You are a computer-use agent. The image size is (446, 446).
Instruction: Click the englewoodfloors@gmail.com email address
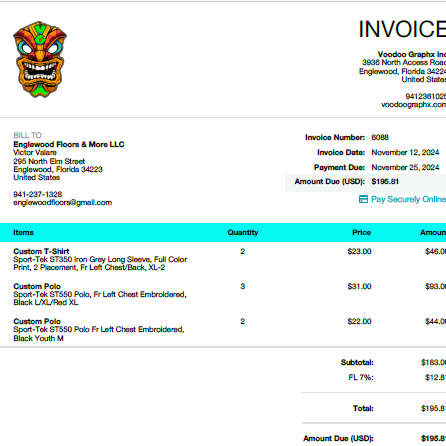click(63, 203)
